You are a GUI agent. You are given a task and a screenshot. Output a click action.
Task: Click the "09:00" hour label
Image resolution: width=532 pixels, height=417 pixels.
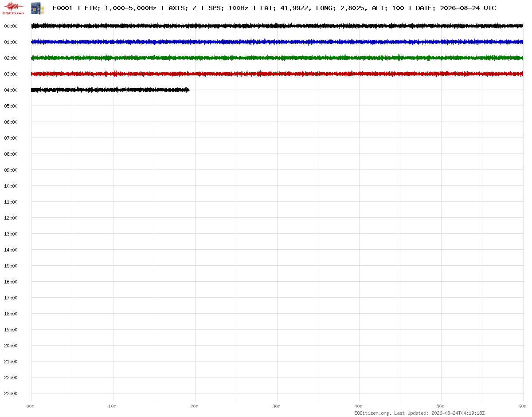pos(11,170)
